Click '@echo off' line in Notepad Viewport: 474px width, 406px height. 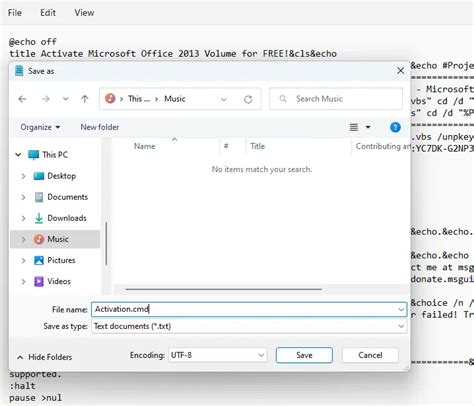click(x=33, y=42)
